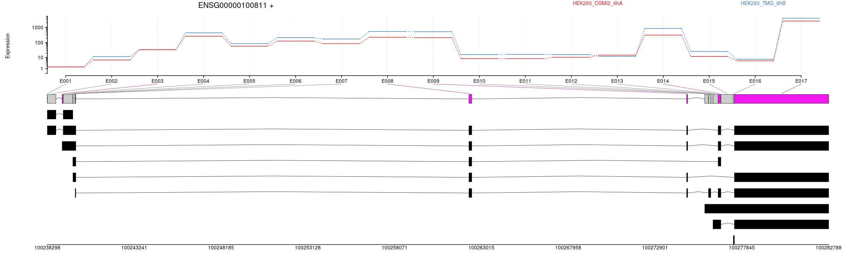Click genomic coordinate 100282788
868x253 pixels.
click(829, 248)
